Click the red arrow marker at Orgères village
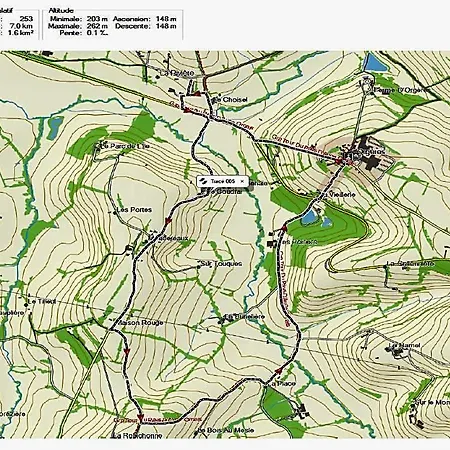 [x=339, y=162]
